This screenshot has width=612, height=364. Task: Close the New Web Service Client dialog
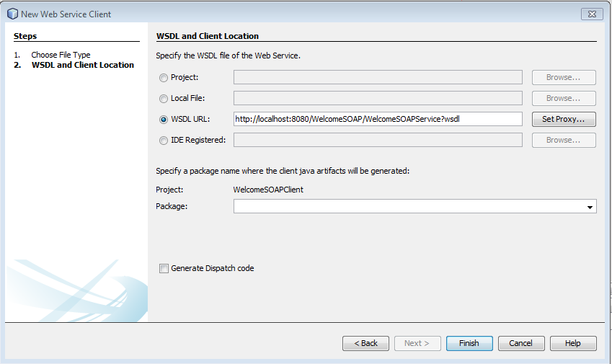click(x=591, y=14)
